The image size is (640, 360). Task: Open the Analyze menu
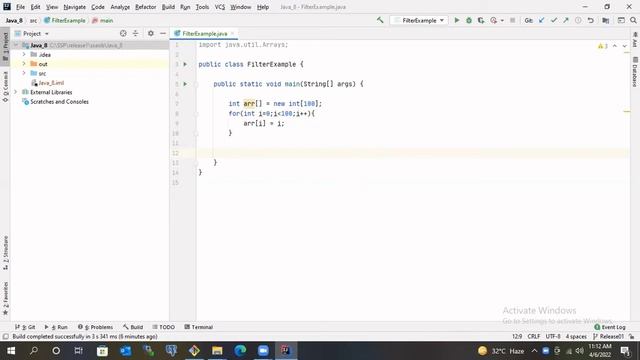coord(120,7)
